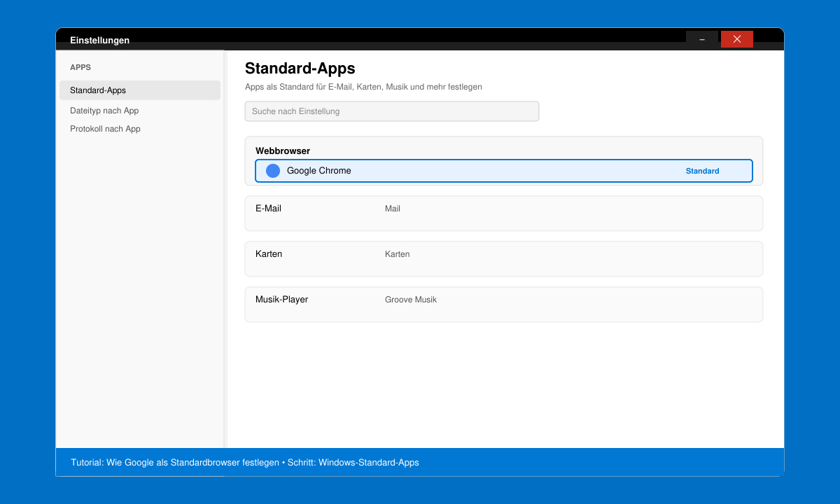Focus the Suche nach Einstellung field
840x504 pixels.
[392, 111]
